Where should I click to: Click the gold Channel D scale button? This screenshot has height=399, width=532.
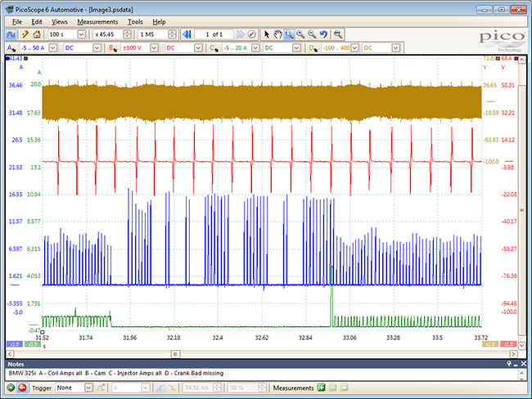click(490, 344)
